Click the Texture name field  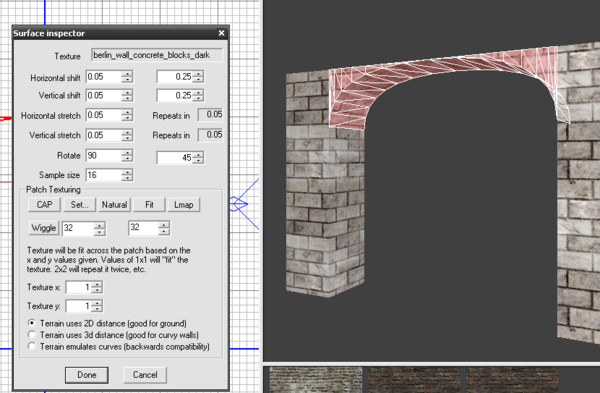(x=157, y=55)
